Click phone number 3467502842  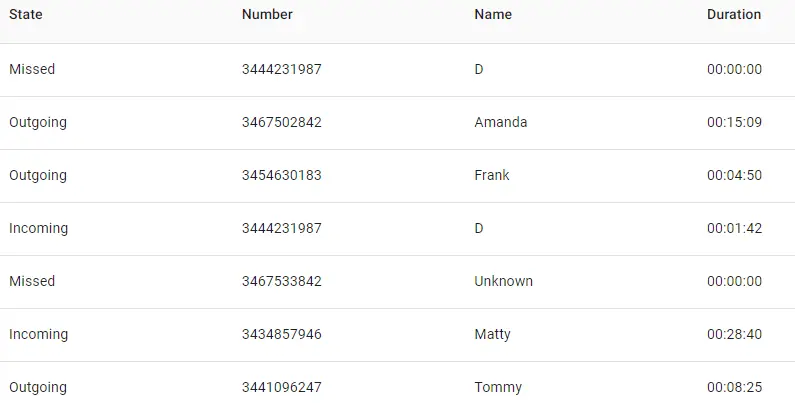282,123
